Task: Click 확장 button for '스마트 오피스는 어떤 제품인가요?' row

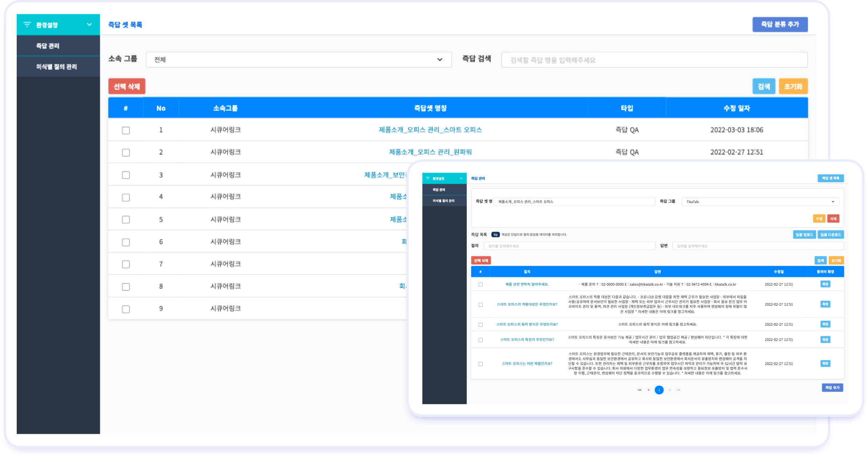Action: (825, 363)
